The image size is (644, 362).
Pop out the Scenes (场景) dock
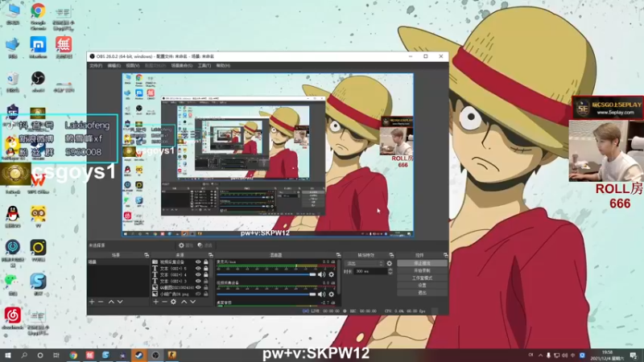tap(147, 255)
